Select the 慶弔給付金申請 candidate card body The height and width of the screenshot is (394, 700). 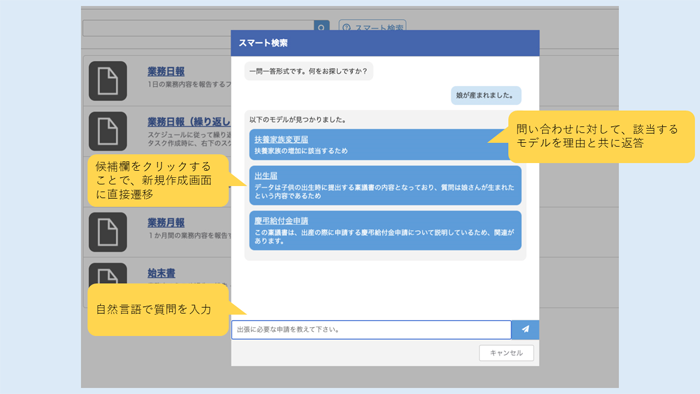point(385,230)
